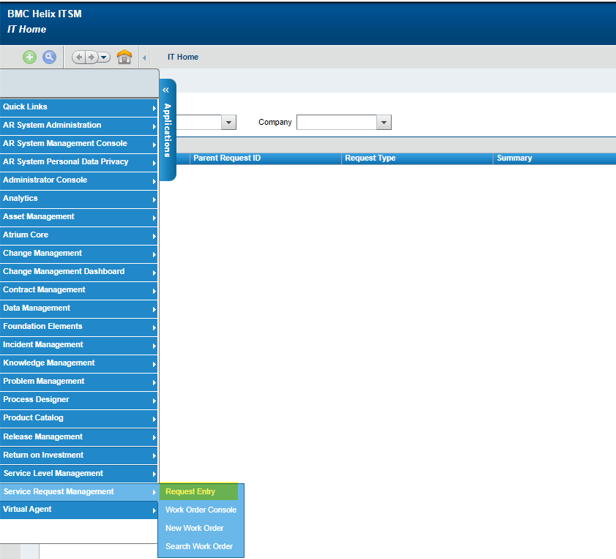Open Incident Management menu
Screen dimensions: 616x559
click(x=79, y=345)
